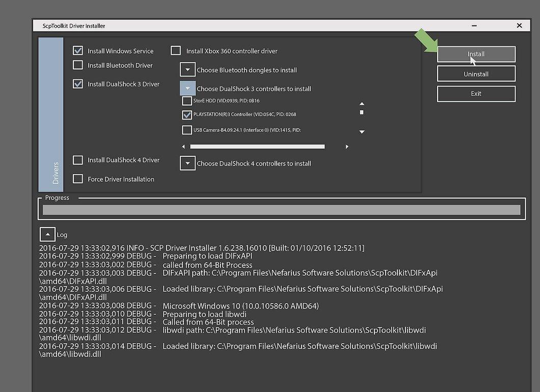Viewport: 540px width, 392px height.
Task: Uncheck Install Windows Service
Action: [78, 50]
